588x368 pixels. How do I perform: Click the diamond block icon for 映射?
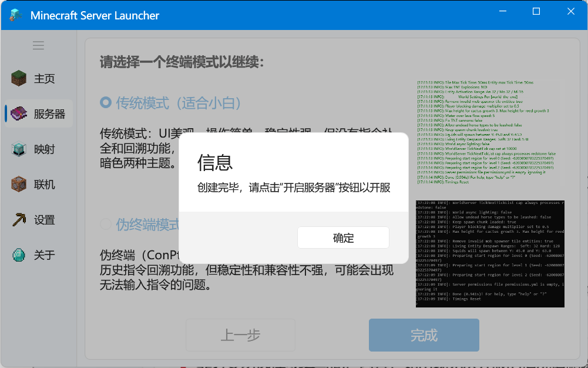(x=19, y=149)
